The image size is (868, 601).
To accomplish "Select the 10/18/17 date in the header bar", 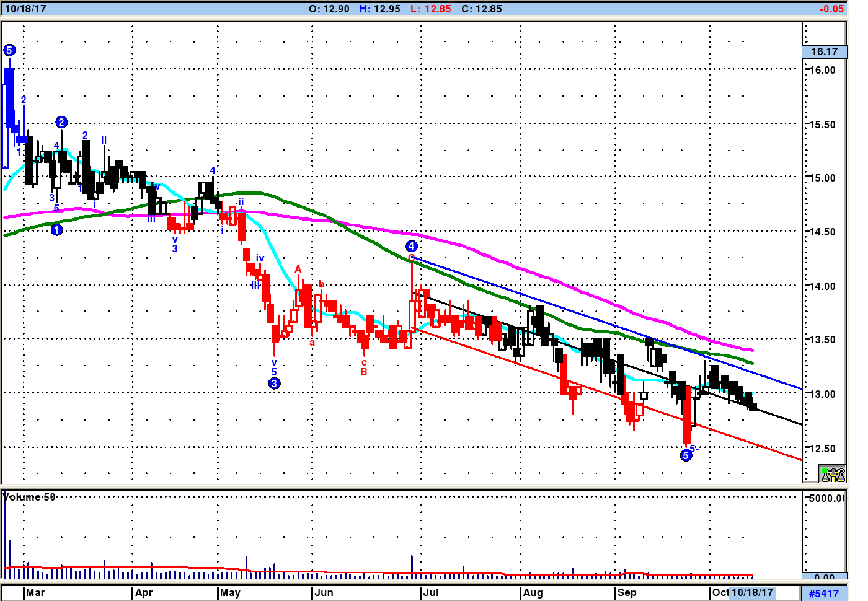I will click(25, 9).
